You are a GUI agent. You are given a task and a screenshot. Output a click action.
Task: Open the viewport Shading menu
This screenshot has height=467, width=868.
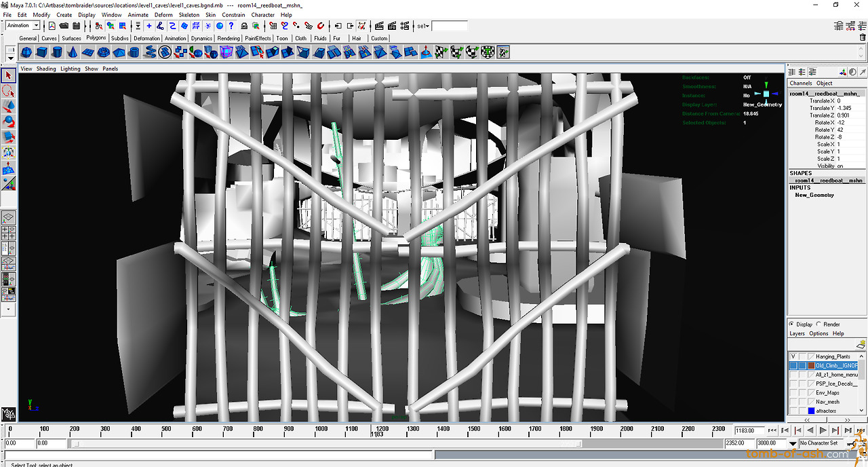[x=46, y=69]
